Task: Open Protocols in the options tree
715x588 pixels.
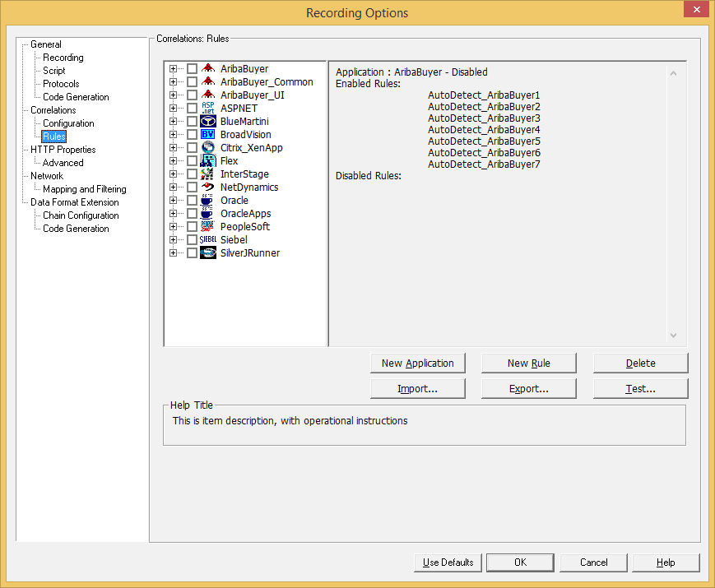Action: [61, 84]
